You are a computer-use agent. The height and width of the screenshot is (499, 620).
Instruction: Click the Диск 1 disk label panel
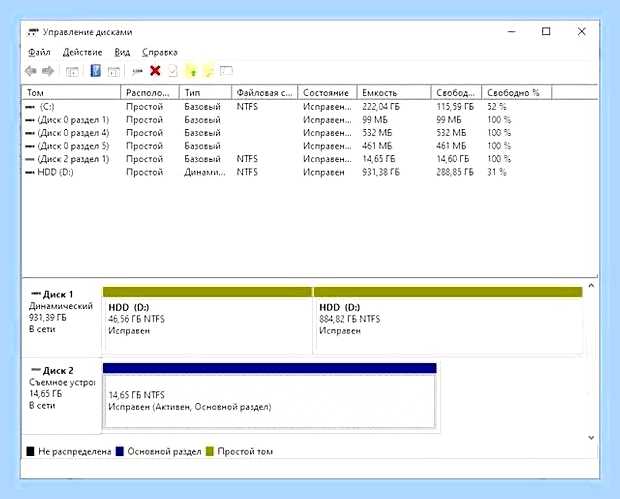[x=62, y=316]
